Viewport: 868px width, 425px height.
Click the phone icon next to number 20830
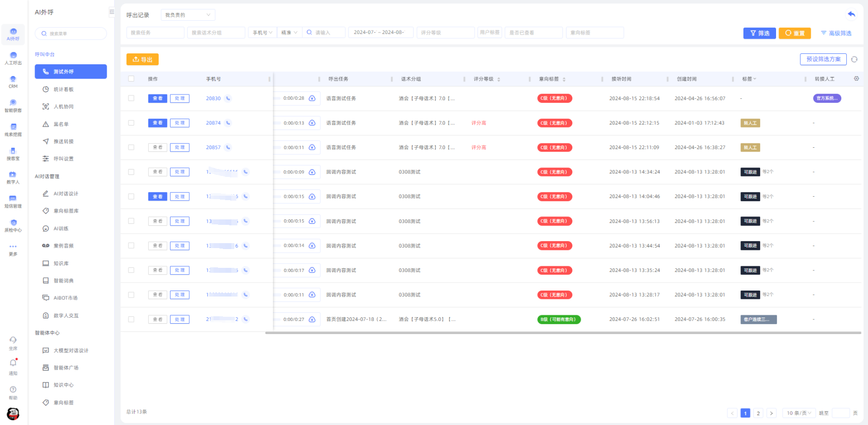coord(228,98)
